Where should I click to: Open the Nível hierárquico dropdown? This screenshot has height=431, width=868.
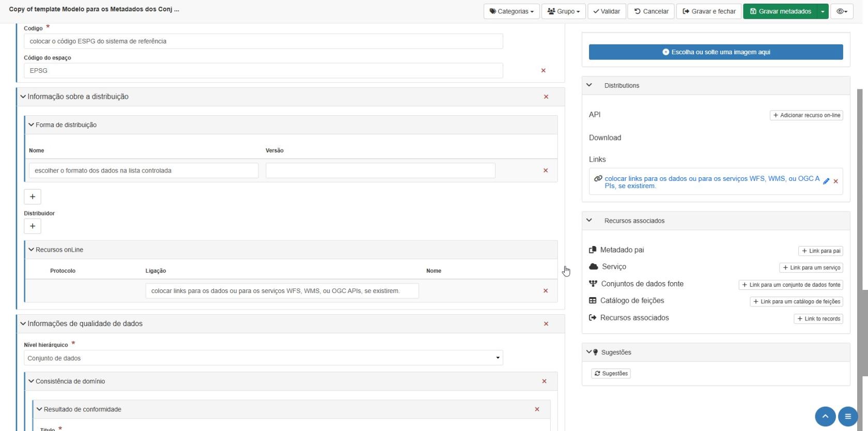pos(263,358)
